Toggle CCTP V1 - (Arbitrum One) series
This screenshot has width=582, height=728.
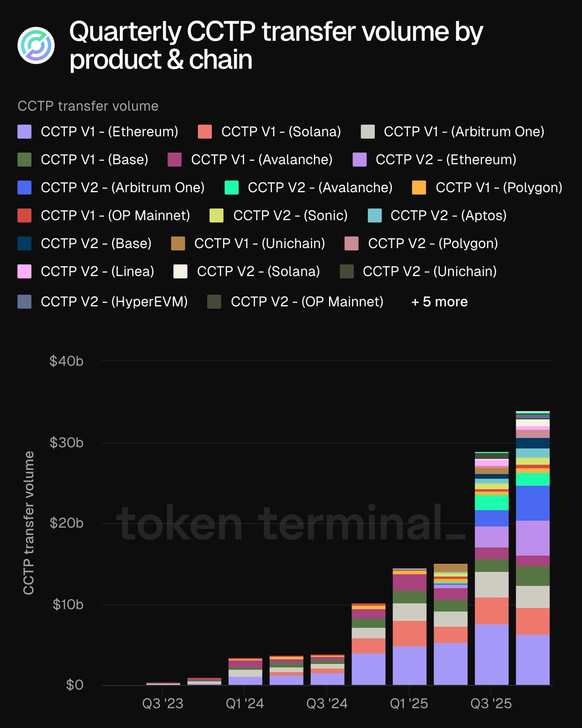[x=464, y=132]
